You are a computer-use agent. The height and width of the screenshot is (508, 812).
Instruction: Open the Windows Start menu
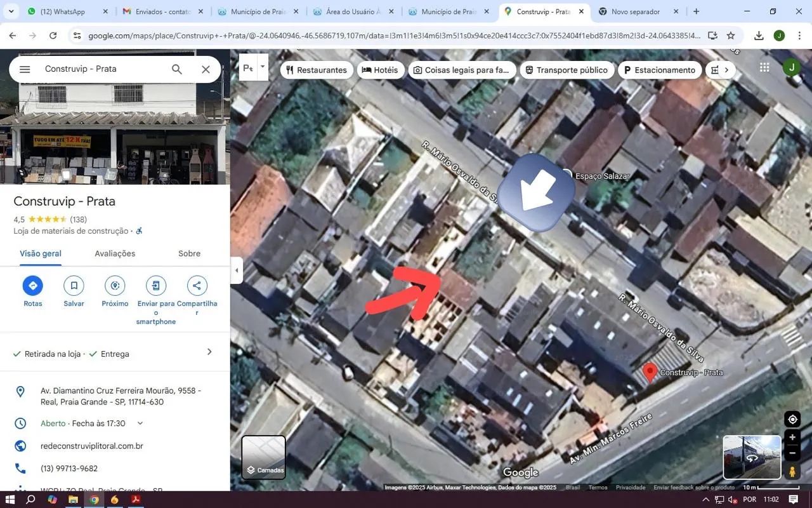pos(10,500)
